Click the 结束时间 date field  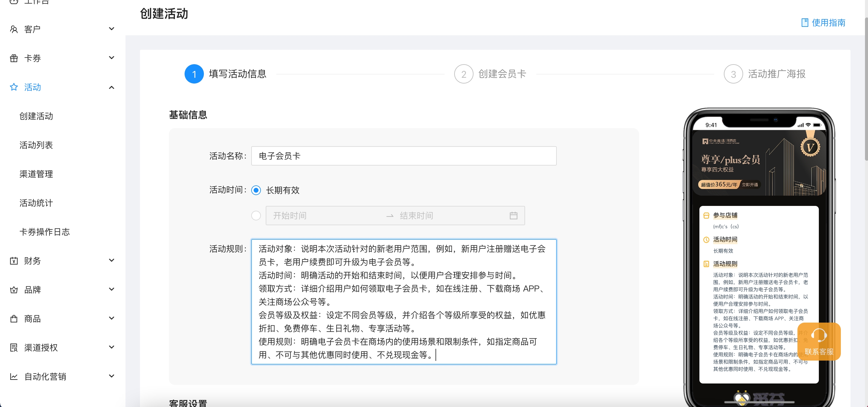tap(451, 216)
